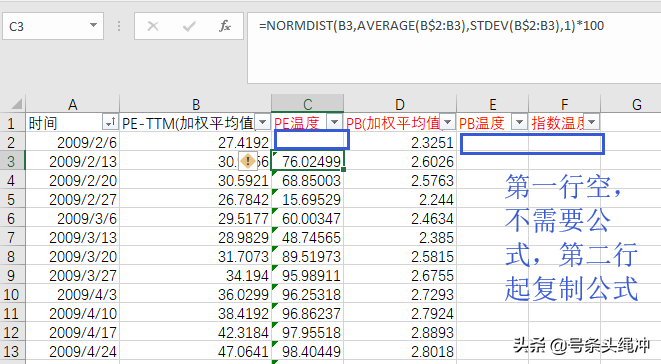Select column C header

click(x=308, y=104)
